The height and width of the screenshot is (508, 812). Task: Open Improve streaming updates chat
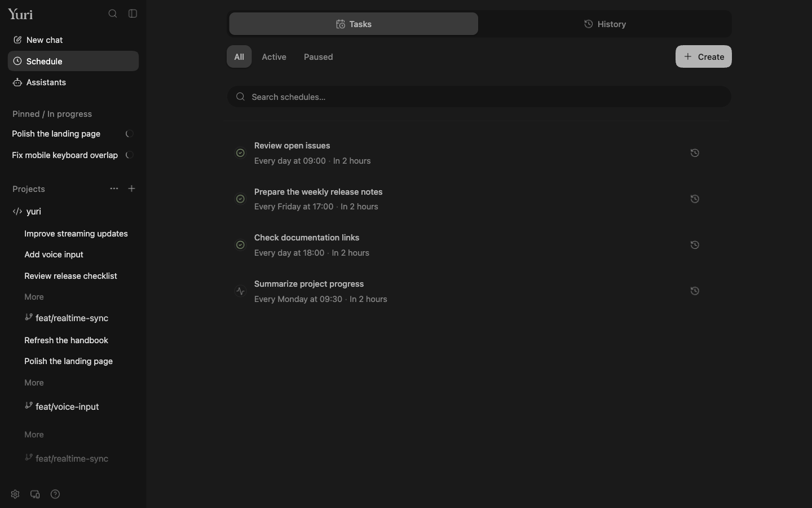76,234
